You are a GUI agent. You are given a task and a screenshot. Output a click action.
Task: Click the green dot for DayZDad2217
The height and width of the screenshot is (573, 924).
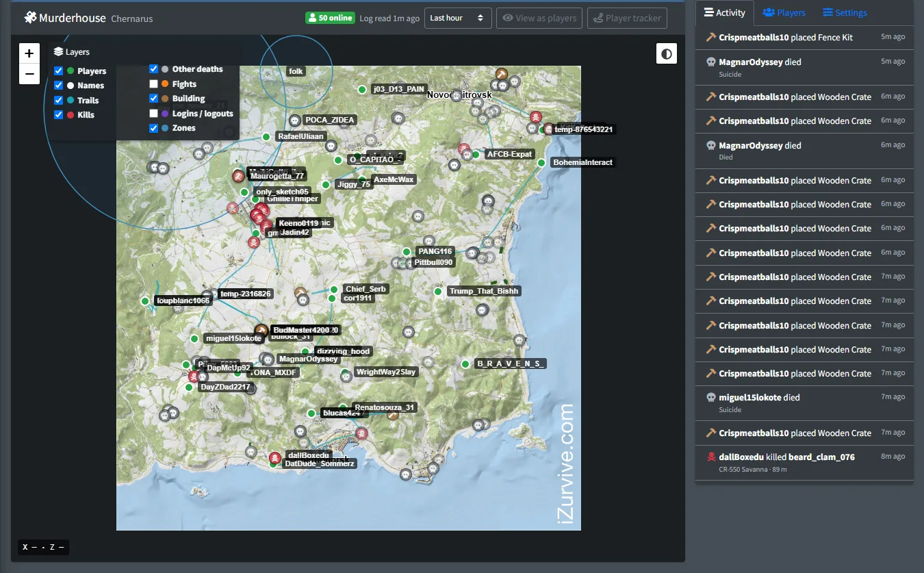(x=189, y=387)
